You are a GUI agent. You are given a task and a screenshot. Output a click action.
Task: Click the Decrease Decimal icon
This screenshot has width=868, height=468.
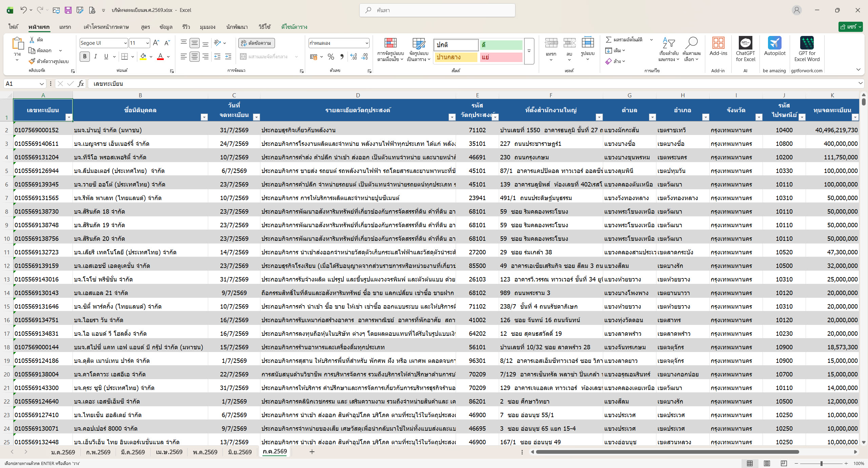[x=365, y=57]
